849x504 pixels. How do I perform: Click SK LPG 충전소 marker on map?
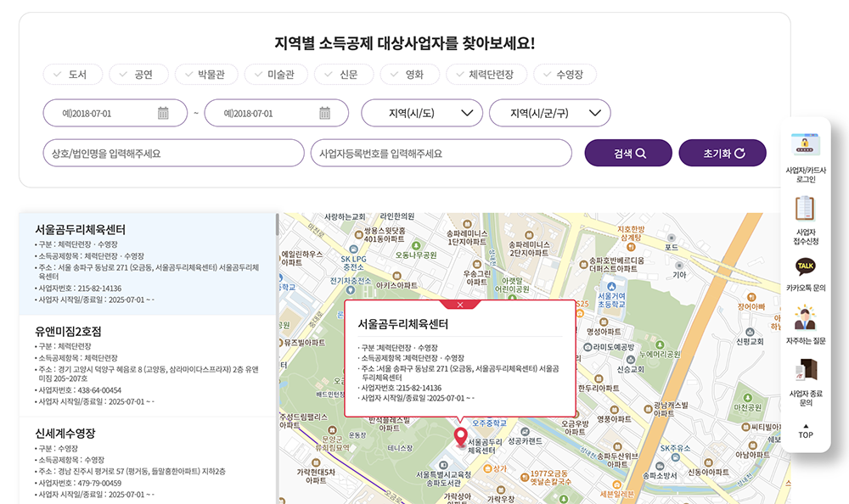click(353, 249)
